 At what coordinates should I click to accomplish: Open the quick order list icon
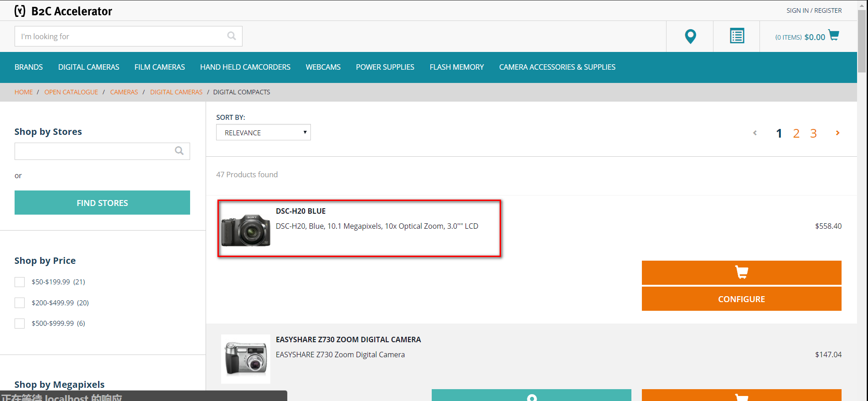[x=737, y=36]
